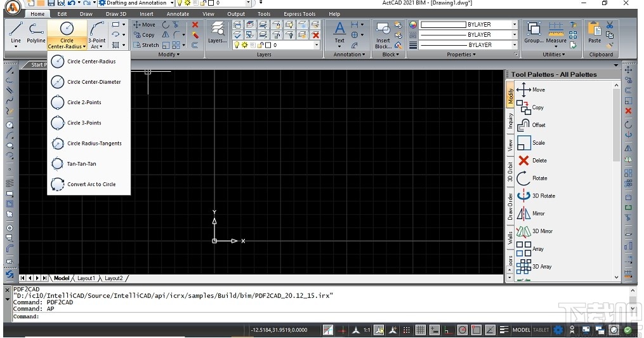Select the Text annotation tool
The height and width of the screenshot is (338, 644).
pyautogui.click(x=339, y=33)
